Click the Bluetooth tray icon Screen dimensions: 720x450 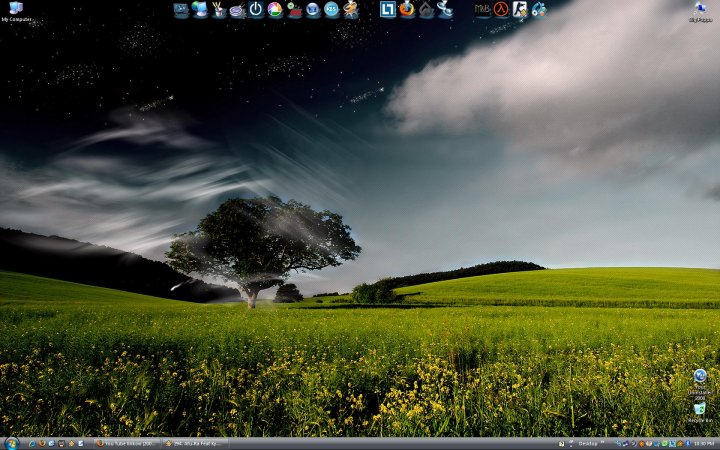click(688, 444)
